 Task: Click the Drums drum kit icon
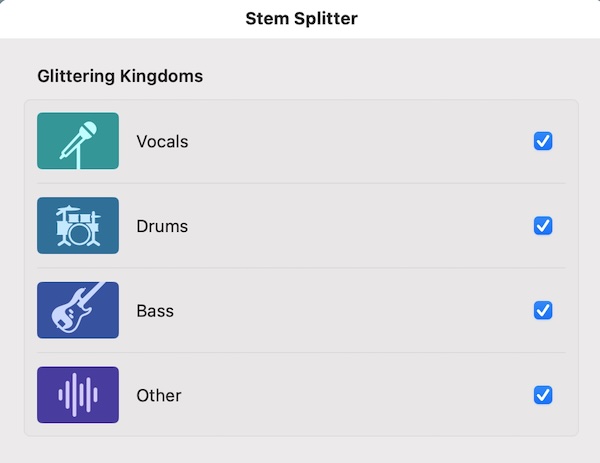(x=78, y=225)
